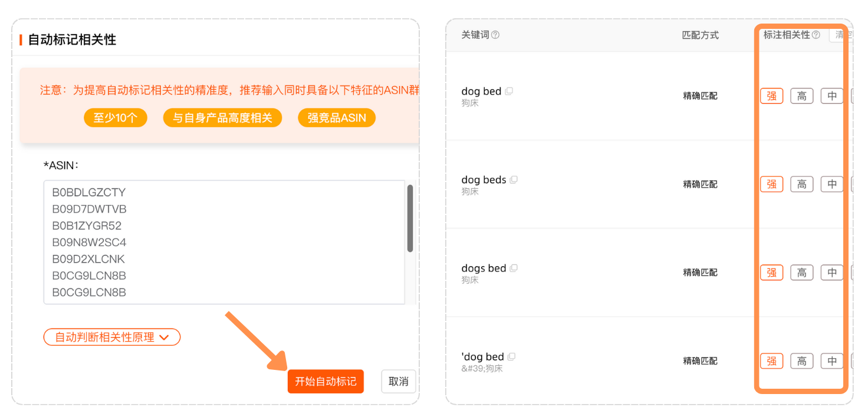The height and width of the screenshot is (417, 868).
Task: Click the 强竞品ASIN tag
Action: click(337, 118)
